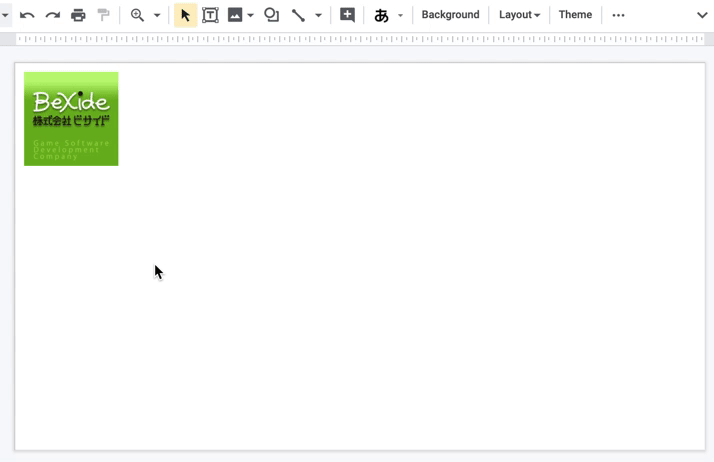The width and height of the screenshot is (714, 462).
Task: Open the Theme panel button
Action: tap(575, 15)
